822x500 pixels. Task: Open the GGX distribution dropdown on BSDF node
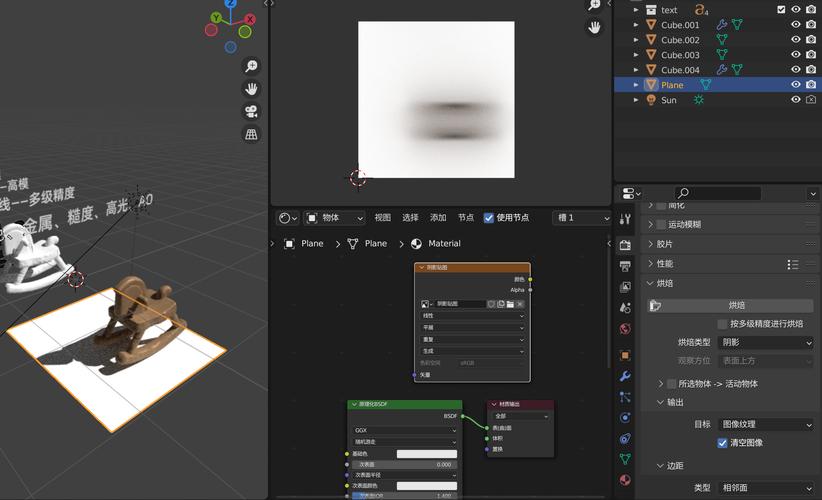405,430
